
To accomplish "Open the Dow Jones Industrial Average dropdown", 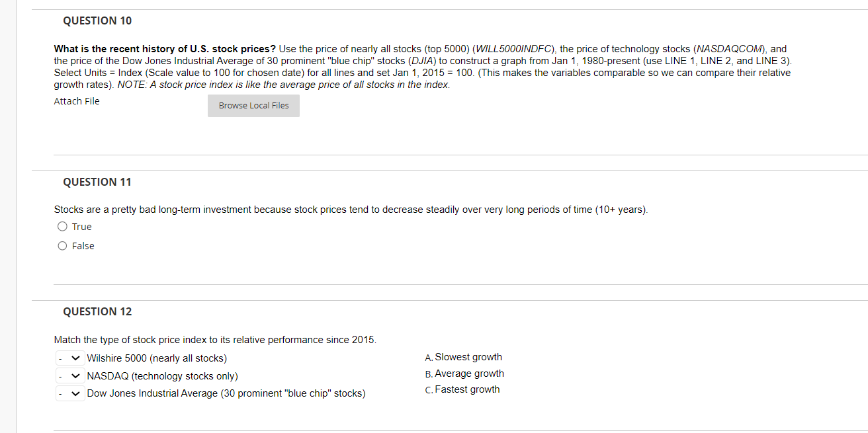I will 69,393.
